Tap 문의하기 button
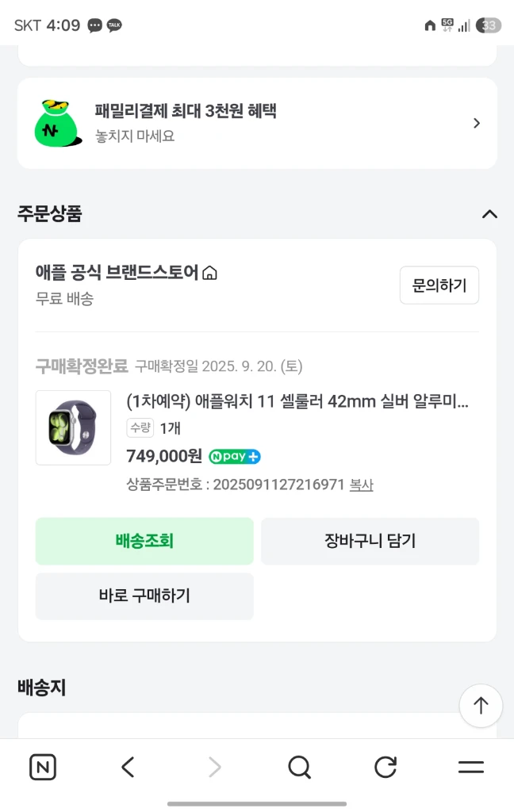This screenshot has width=514, height=812. pos(439,285)
